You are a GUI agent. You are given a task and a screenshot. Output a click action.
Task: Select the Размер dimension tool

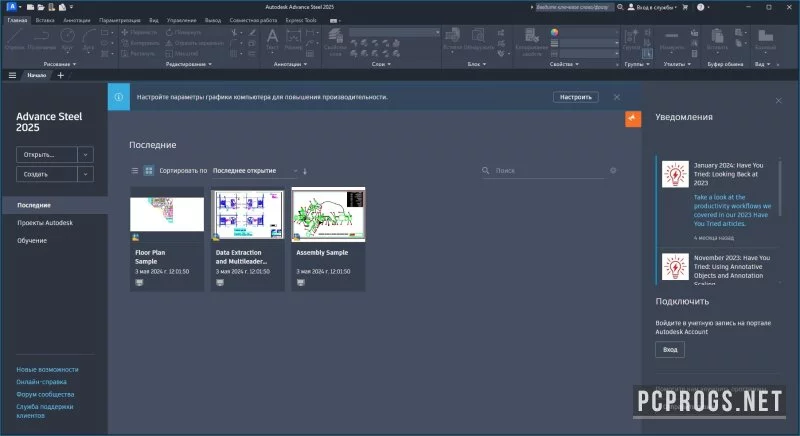click(293, 39)
